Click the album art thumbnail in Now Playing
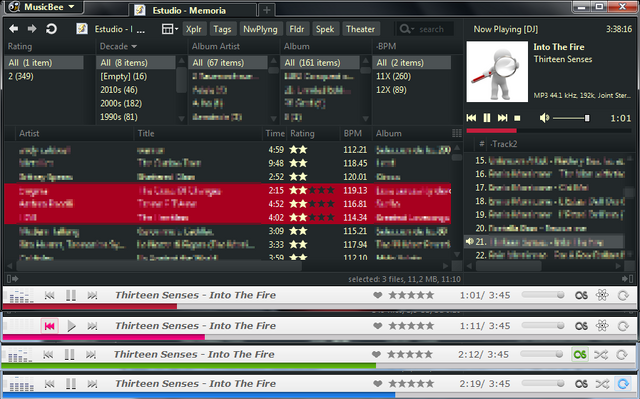The height and width of the screenshot is (399, 640). (x=497, y=71)
